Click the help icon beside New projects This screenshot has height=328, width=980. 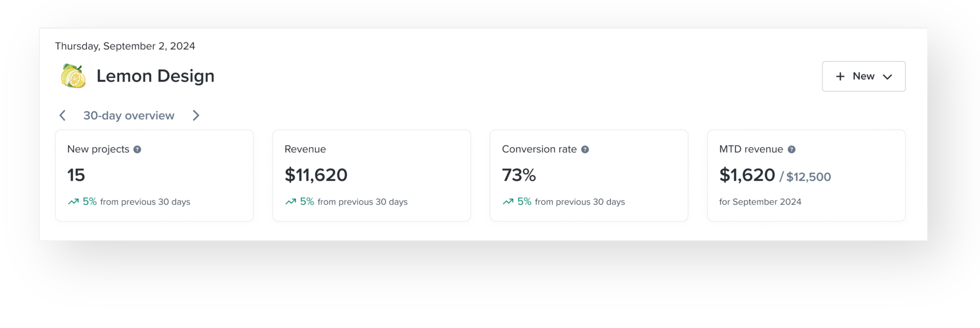click(137, 150)
